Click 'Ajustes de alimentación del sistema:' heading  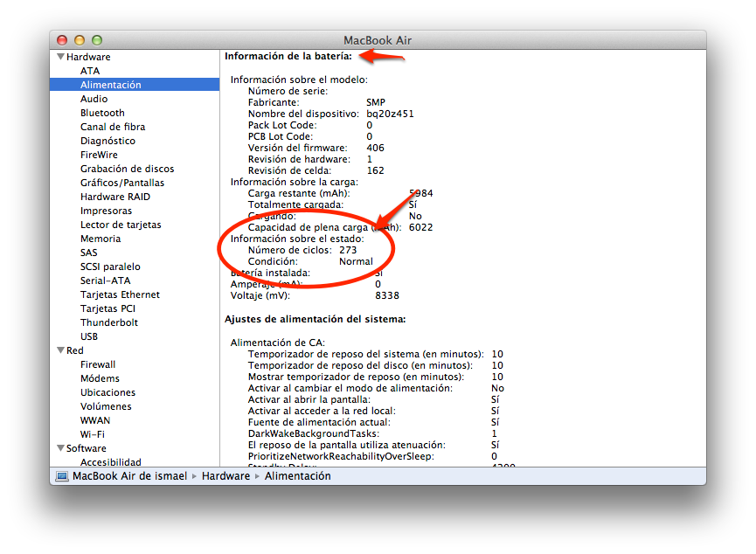click(x=316, y=319)
